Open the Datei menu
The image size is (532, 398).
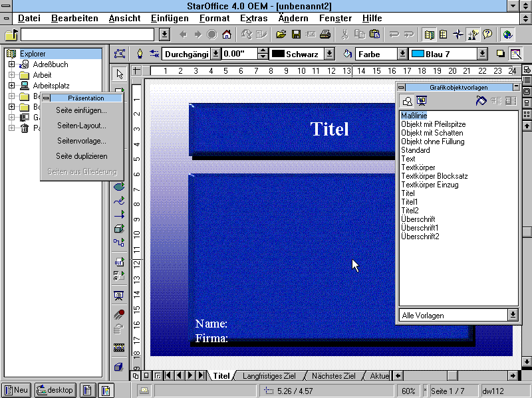tap(29, 19)
